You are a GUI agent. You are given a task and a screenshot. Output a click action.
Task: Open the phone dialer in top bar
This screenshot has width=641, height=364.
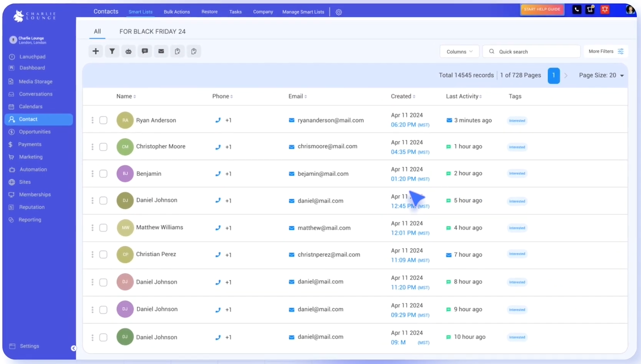(577, 10)
